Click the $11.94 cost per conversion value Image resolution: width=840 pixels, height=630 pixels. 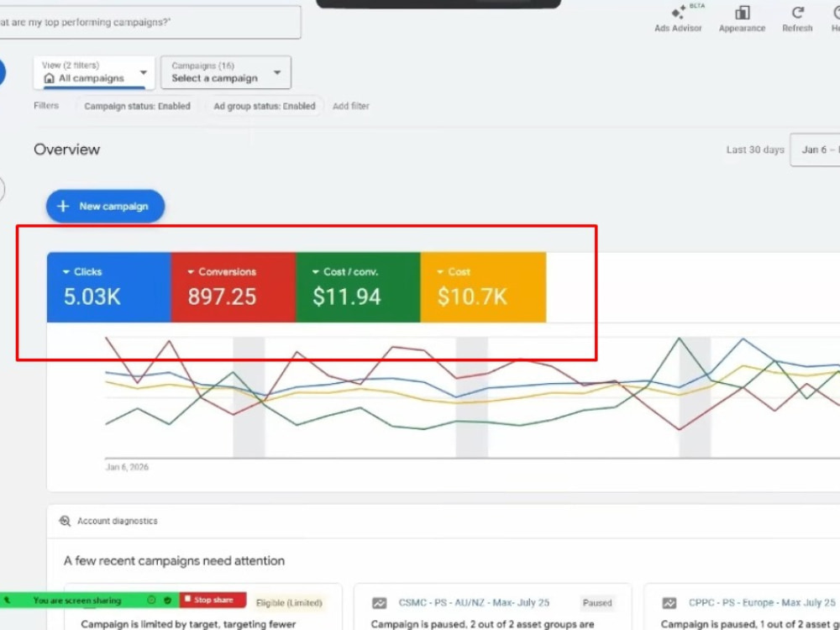347,297
